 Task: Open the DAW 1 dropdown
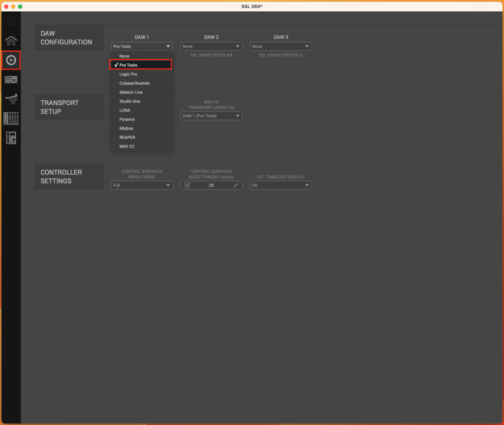click(142, 46)
